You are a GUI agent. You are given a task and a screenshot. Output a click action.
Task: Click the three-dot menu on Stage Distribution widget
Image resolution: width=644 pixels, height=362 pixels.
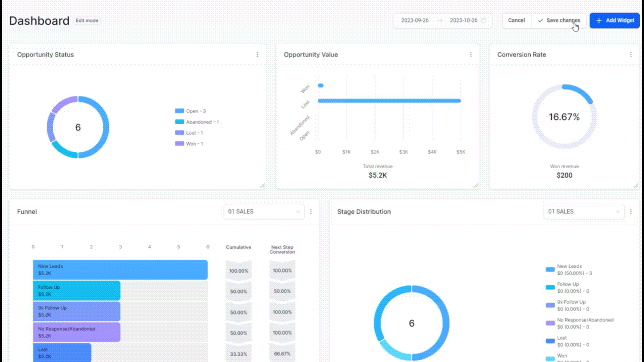(631, 211)
